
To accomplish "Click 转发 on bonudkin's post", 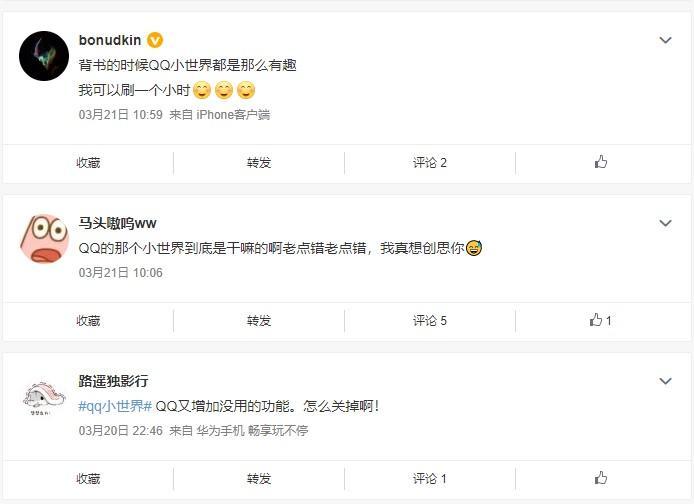I will [259, 162].
